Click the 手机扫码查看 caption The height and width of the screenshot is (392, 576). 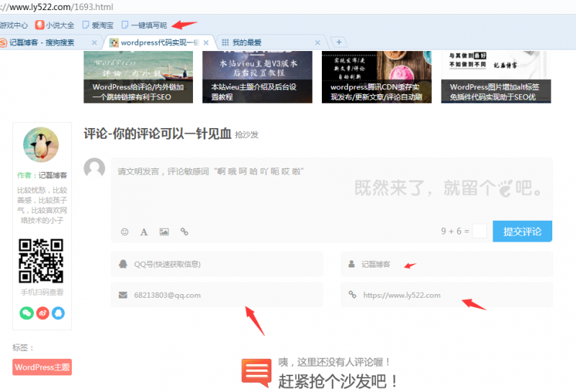point(42,292)
